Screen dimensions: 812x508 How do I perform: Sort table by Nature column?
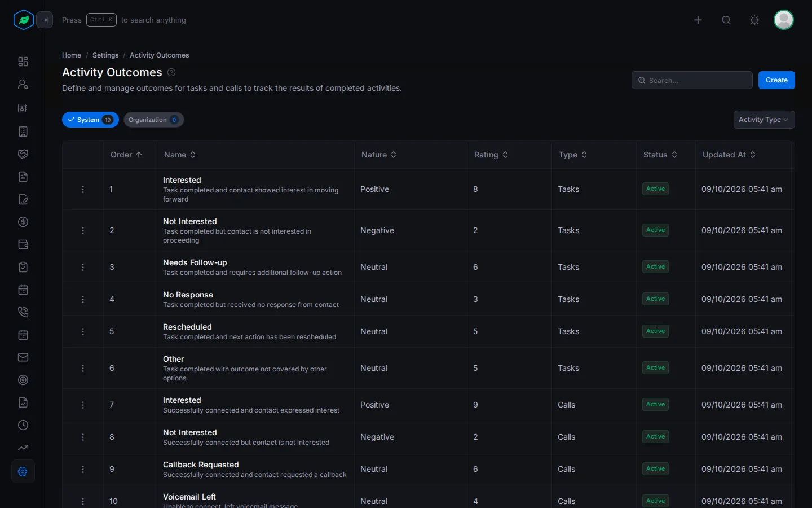(x=379, y=155)
